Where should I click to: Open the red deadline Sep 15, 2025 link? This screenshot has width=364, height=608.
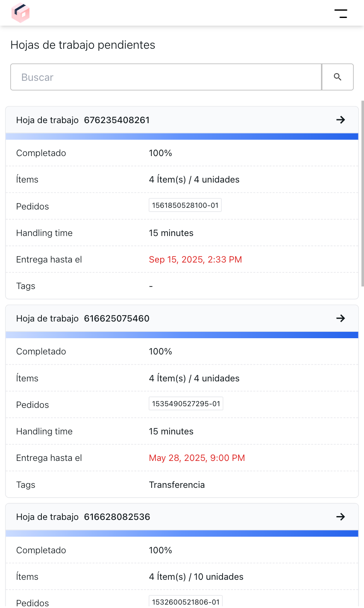click(195, 259)
